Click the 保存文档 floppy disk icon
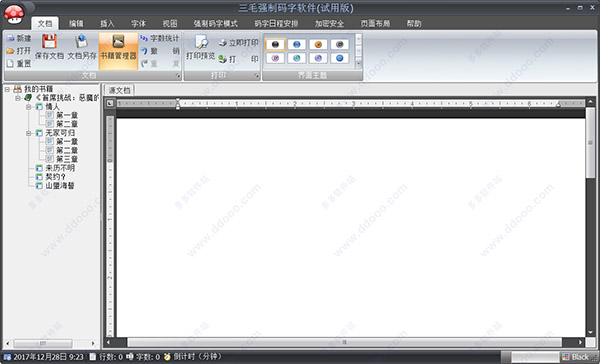Screen dimensions: 600x364 tap(49, 41)
